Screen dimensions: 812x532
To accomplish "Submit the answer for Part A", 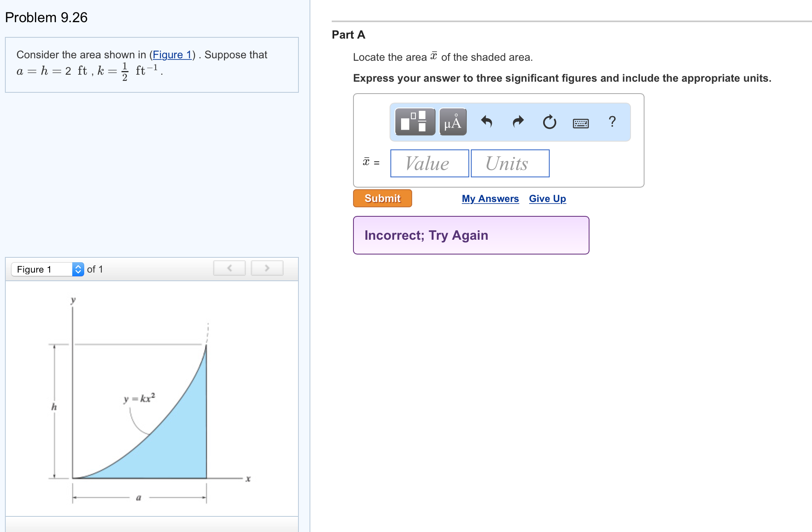I will point(382,198).
